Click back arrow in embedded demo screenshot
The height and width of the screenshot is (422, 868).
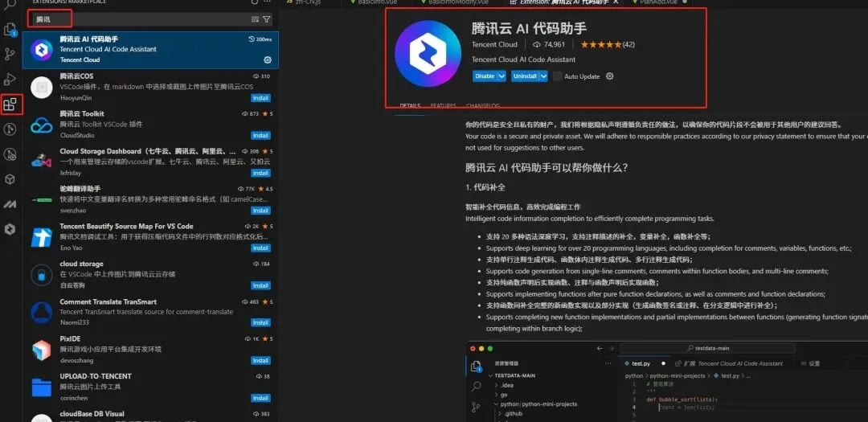[600, 348]
